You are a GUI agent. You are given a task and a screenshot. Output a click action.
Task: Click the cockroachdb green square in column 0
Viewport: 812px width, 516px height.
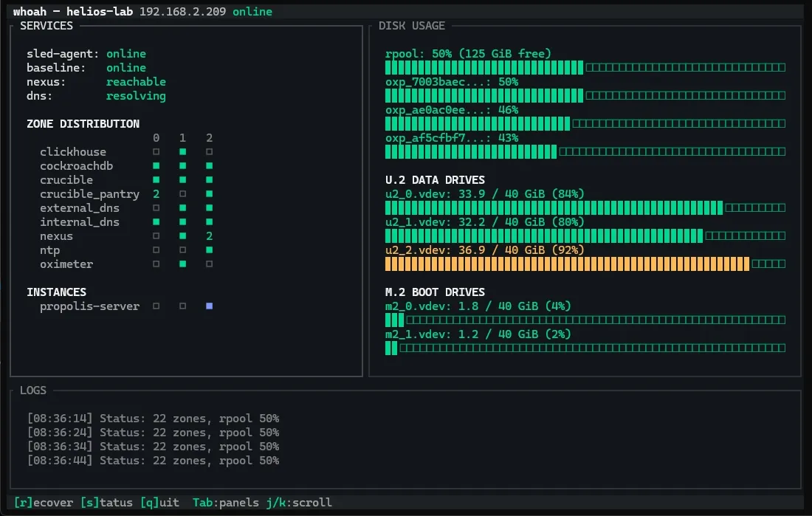(156, 166)
